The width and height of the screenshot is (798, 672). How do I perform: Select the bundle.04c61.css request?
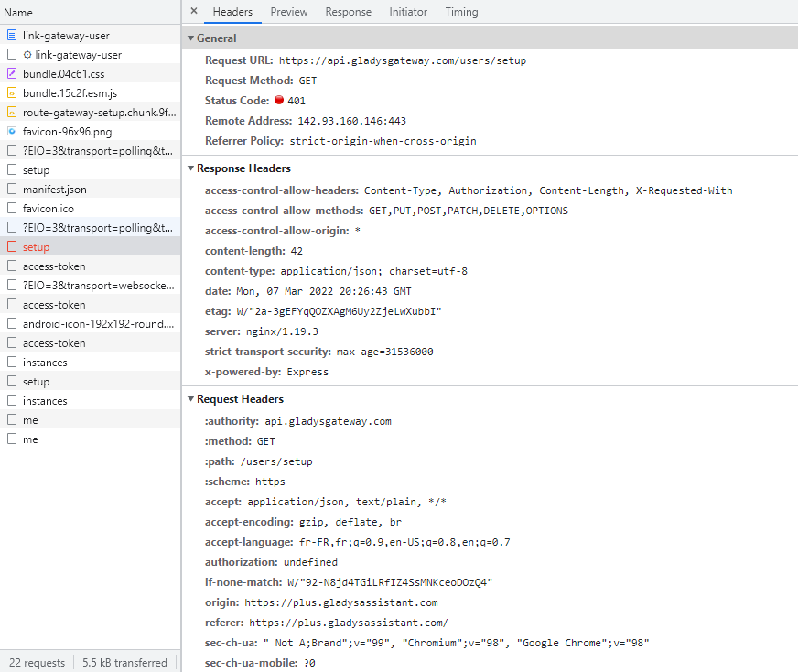click(x=91, y=74)
